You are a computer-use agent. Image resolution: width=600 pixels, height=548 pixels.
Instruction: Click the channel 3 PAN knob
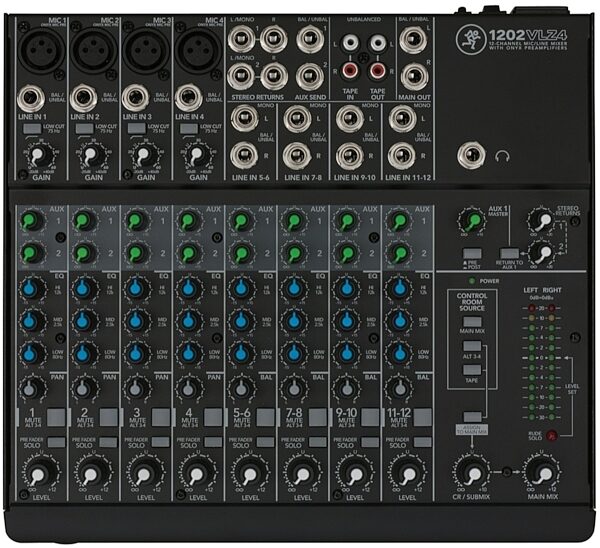click(135, 389)
